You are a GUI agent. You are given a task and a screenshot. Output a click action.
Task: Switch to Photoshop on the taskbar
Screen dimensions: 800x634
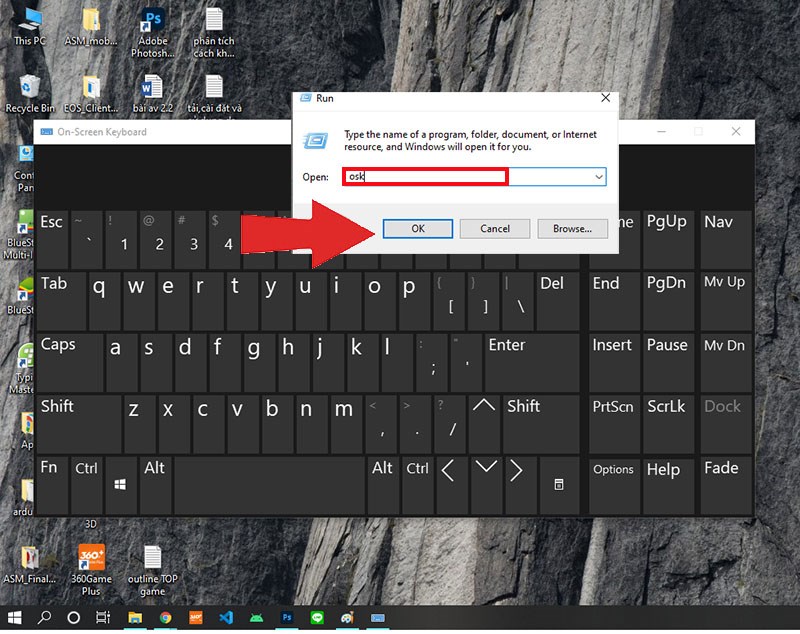point(287,618)
